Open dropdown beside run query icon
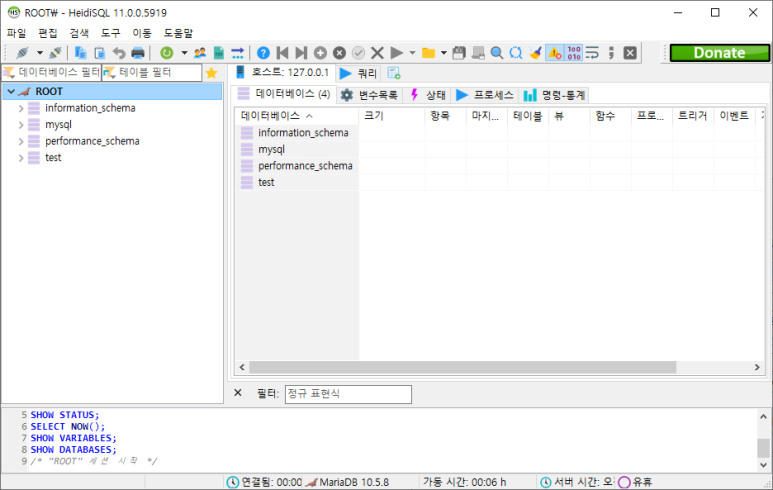773x490 pixels. (412, 53)
